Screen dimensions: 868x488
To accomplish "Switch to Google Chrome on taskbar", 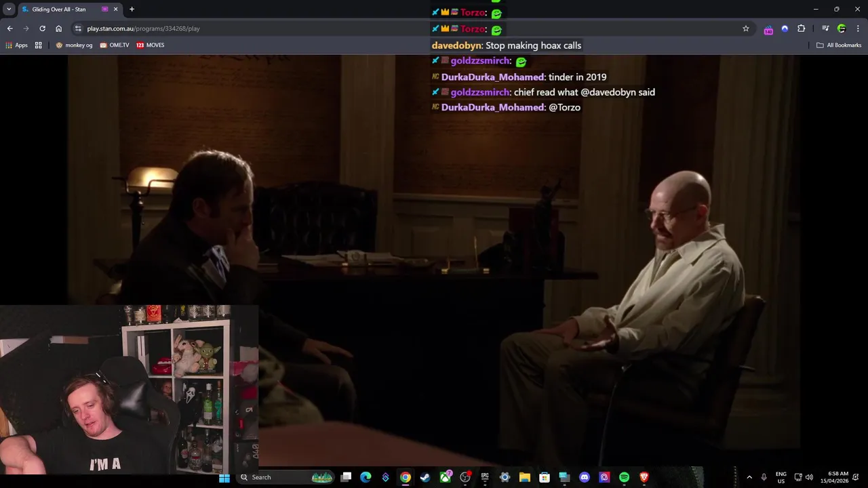I will [405, 477].
